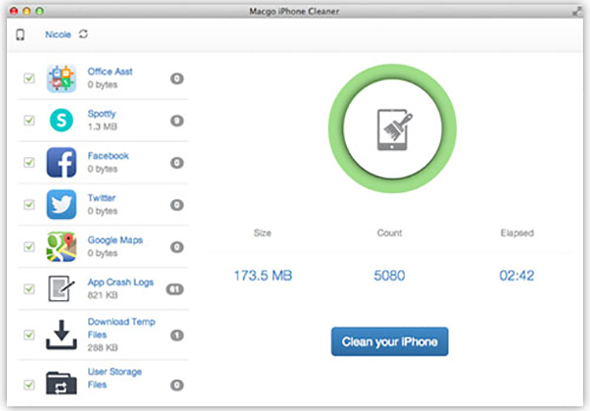590x411 pixels.
Task: Uncheck the App Crash Logs checkbox
Action: [x=29, y=289]
